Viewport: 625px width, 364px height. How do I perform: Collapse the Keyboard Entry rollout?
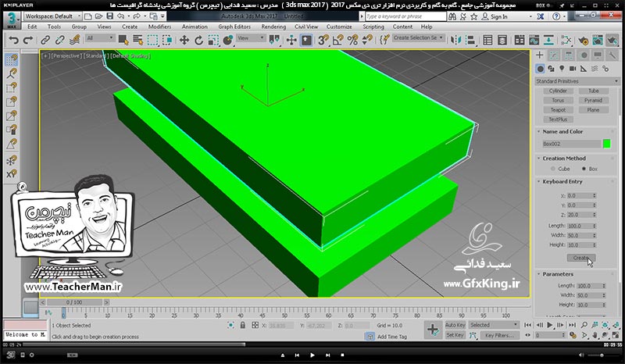click(562, 181)
